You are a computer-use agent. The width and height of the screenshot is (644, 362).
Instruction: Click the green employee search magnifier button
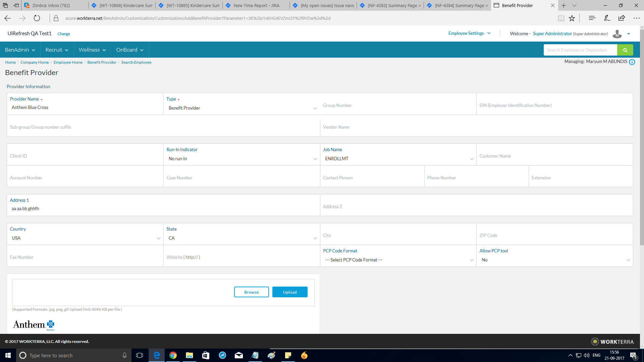coord(625,50)
